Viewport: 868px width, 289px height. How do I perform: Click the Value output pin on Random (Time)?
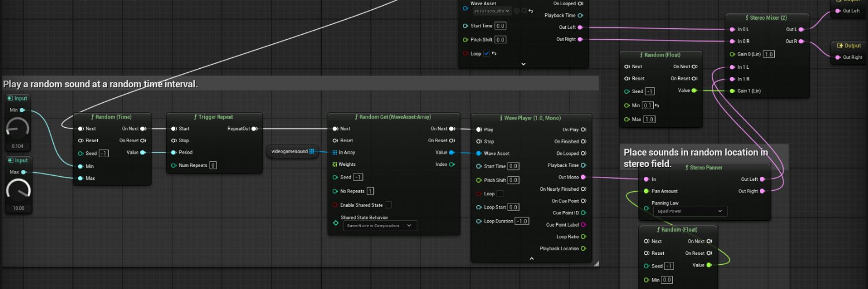143,153
